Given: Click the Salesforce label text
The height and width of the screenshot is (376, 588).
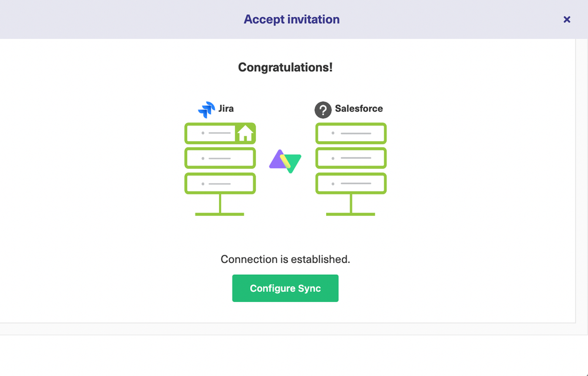Looking at the screenshot, I should pos(359,109).
